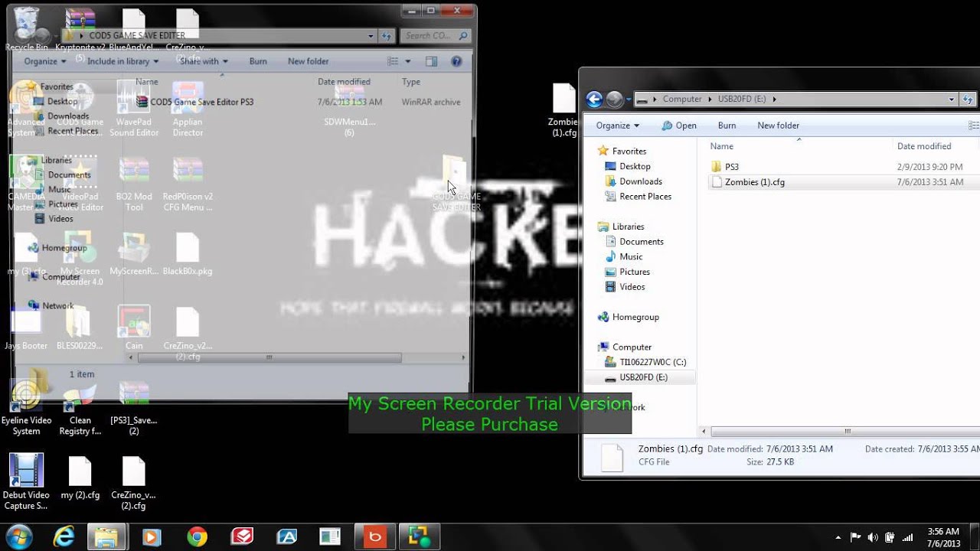Open help icon in COD5 GAME SAVE EDITER window
This screenshot has height=551, width=980.
click(456, 61)
